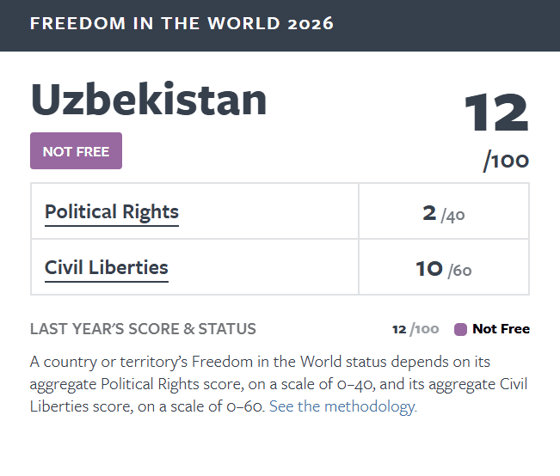This screenshot has height=476, width=560.
Task: Click the total score 12
Action: (496, 112)
